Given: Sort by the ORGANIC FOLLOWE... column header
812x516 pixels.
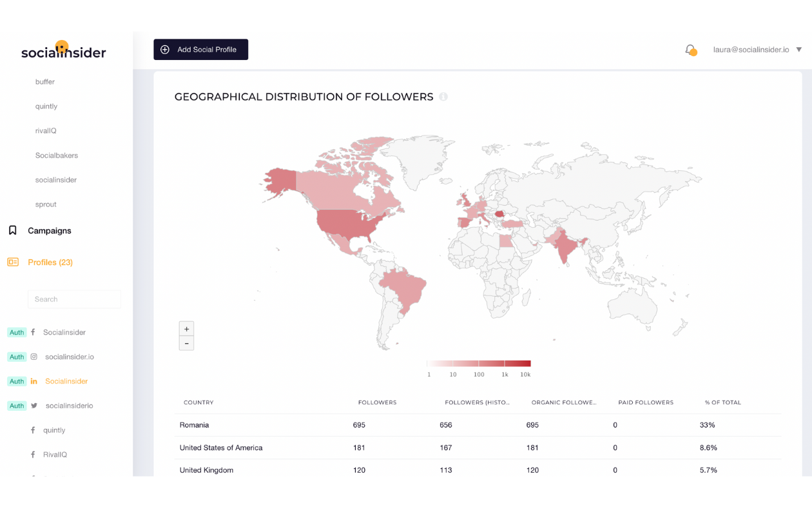Looking at the screenshot, I should click(564, 402).
